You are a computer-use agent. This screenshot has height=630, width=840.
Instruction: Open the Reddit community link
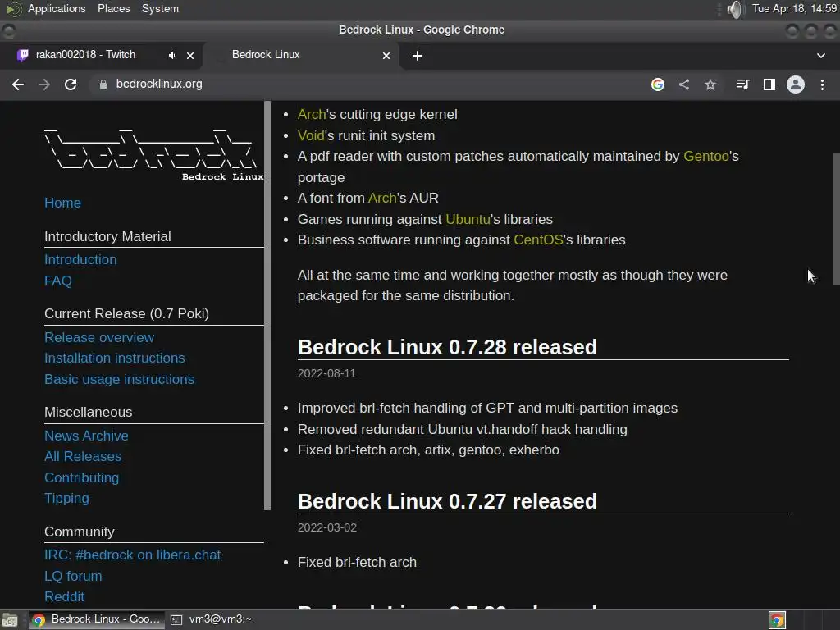pos(64,597)
